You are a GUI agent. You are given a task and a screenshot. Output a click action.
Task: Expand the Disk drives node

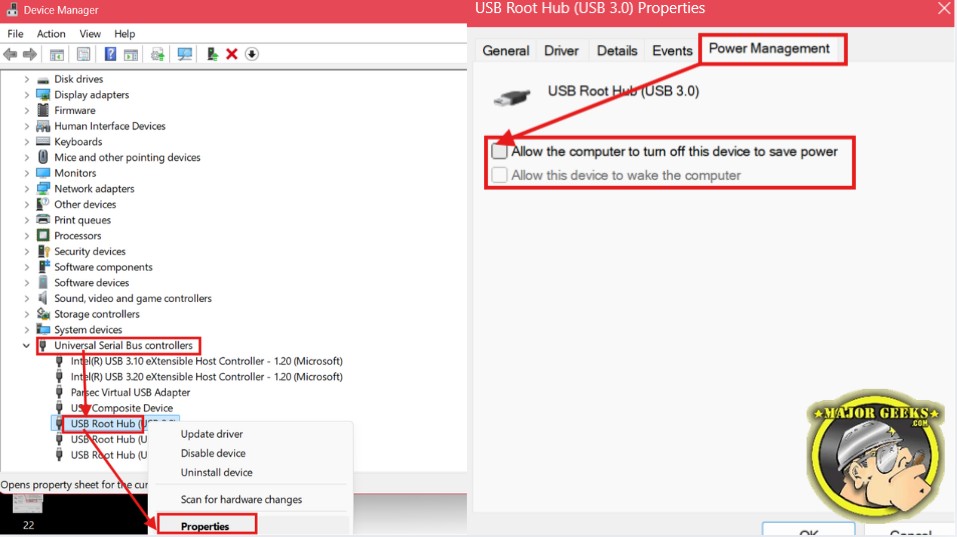coord(26,79)
